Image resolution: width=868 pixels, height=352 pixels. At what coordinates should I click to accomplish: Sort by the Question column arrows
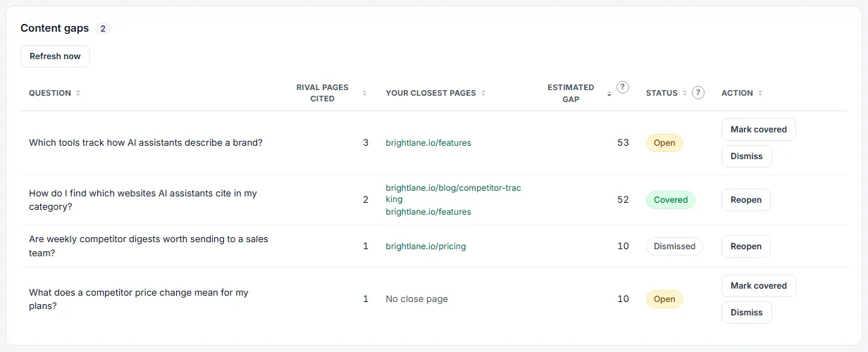click(78, 93)
